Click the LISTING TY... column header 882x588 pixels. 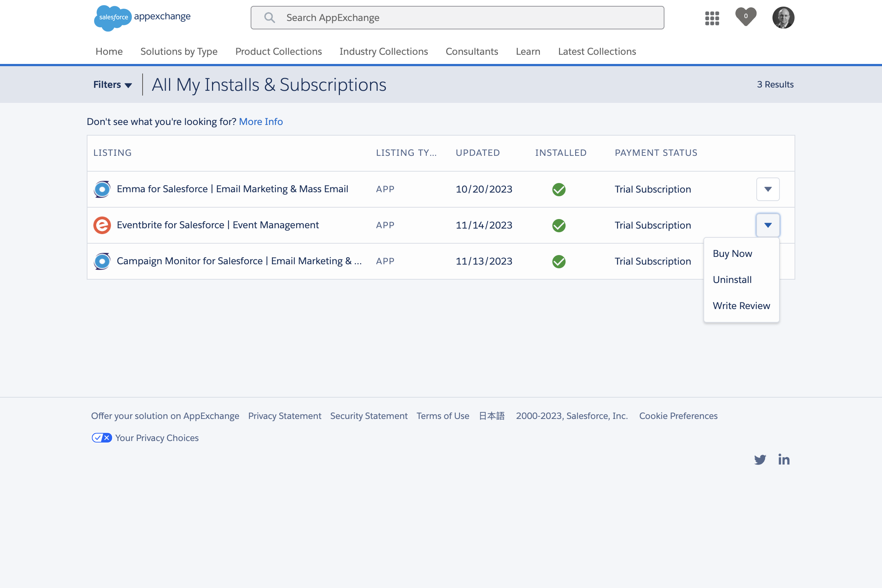click(x=406, y=153)
